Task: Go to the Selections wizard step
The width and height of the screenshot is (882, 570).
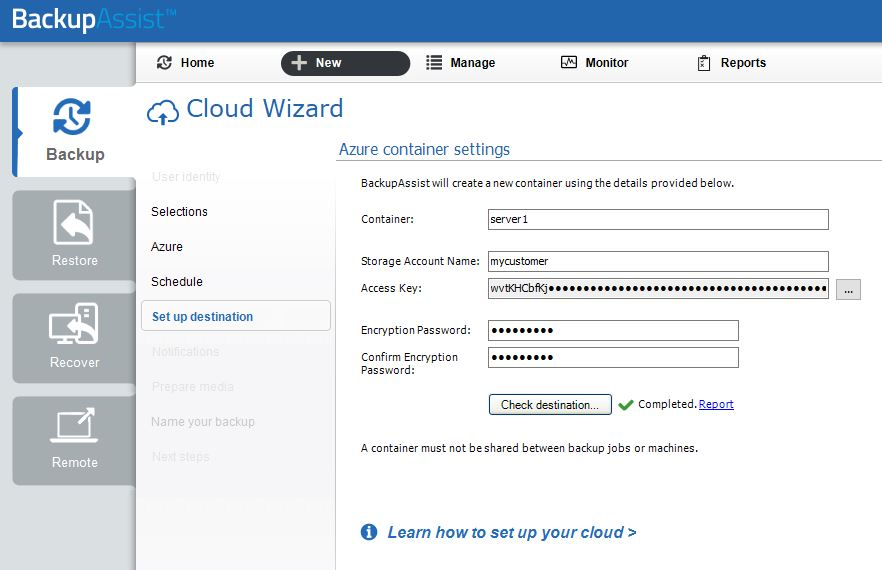Action: (x=179, y=212)
